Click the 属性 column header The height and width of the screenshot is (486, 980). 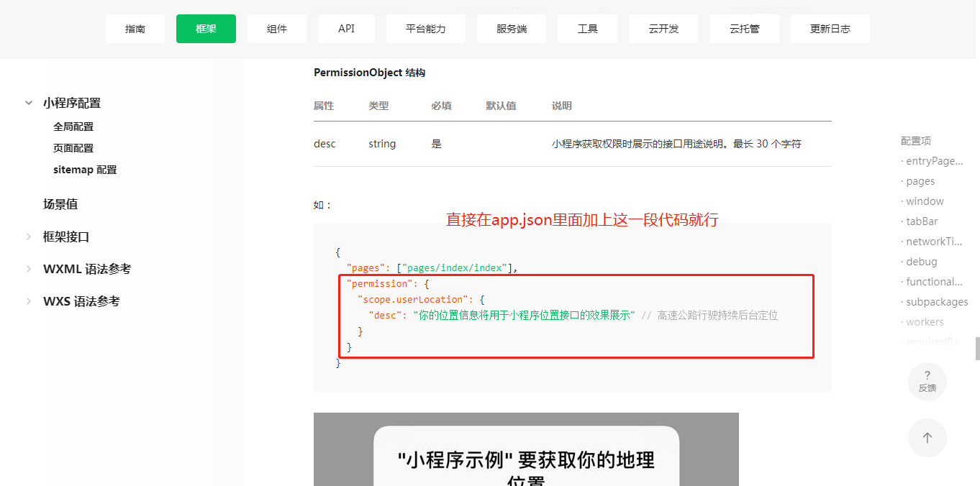[324, 106]
